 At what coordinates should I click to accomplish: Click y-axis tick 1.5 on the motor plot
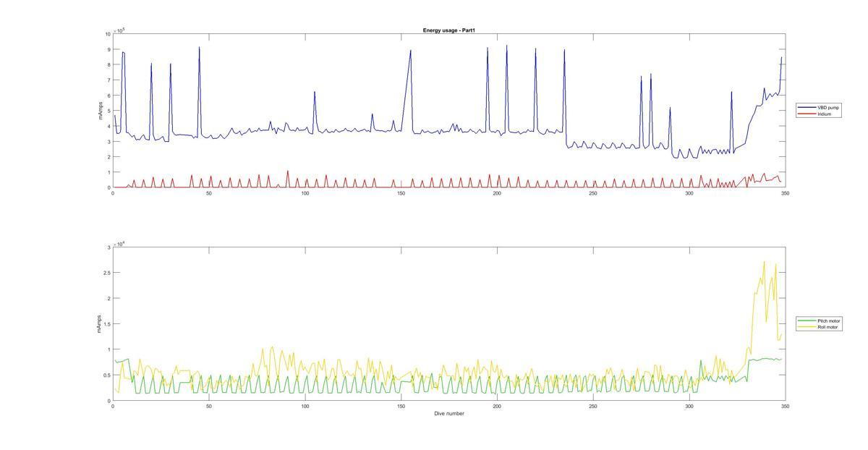coord(107,324)
